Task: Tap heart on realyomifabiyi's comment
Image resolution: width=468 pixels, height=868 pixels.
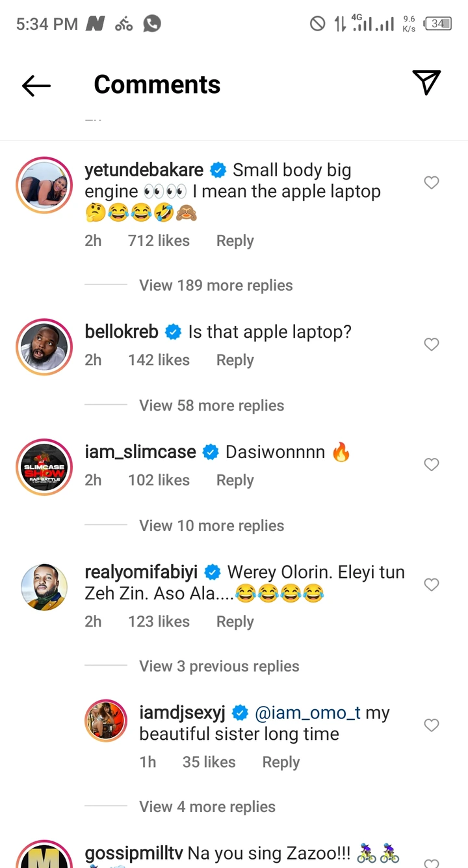Action: click(432, 585)
